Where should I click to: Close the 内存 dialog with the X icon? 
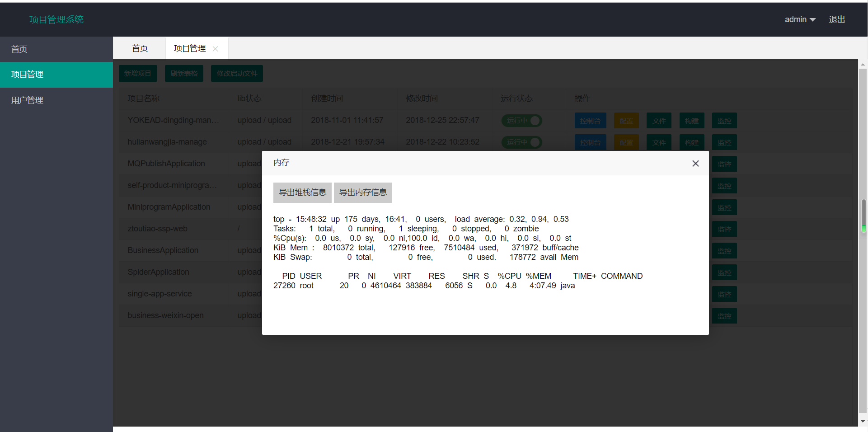click(695, 164)
